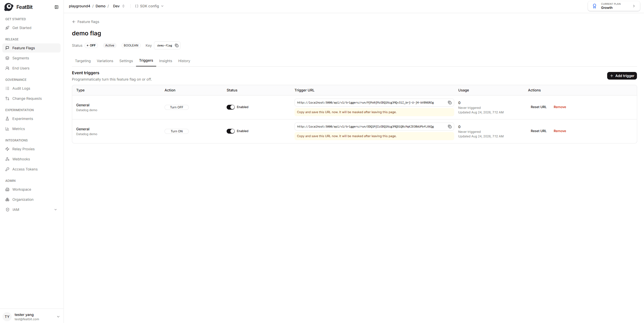Click the Access Tokens key icon
The width and height of the screenshot is (644, 323).
[x=7, y=169]
